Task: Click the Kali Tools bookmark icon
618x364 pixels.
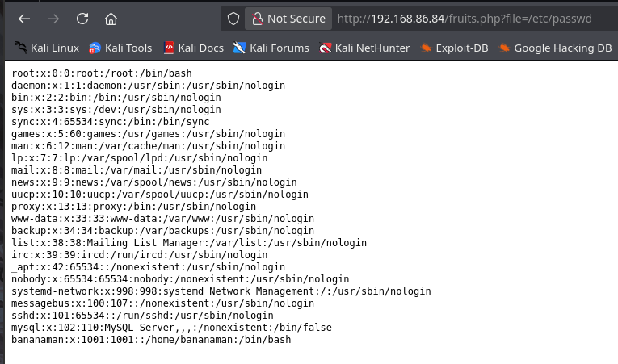Action: [x=95, y=48]
